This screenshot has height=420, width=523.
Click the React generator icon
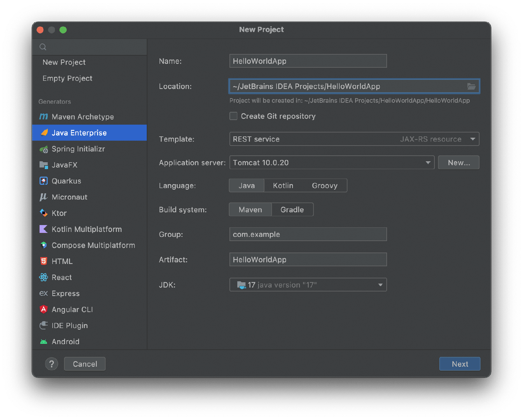pyautogui.click(x=43, y=277)
